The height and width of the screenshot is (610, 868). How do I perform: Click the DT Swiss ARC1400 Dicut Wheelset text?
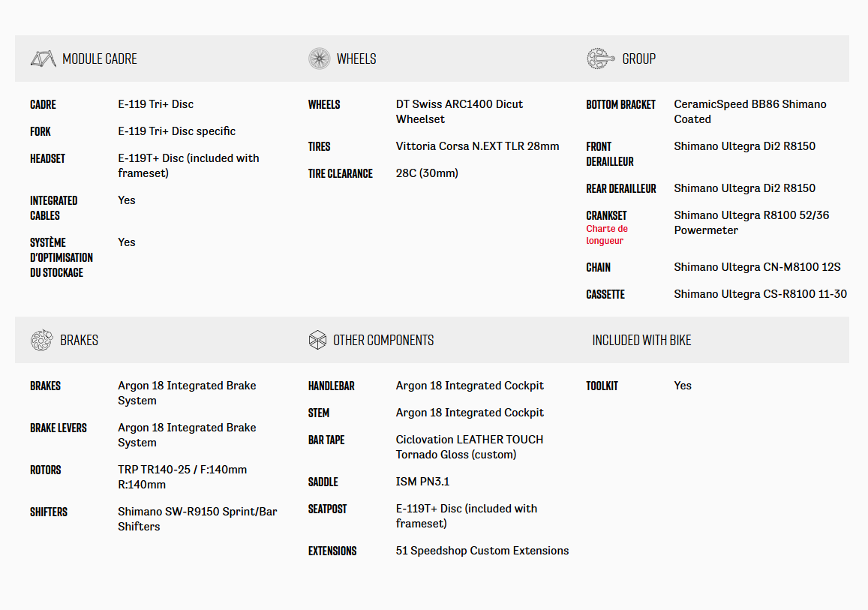[459, 112]
